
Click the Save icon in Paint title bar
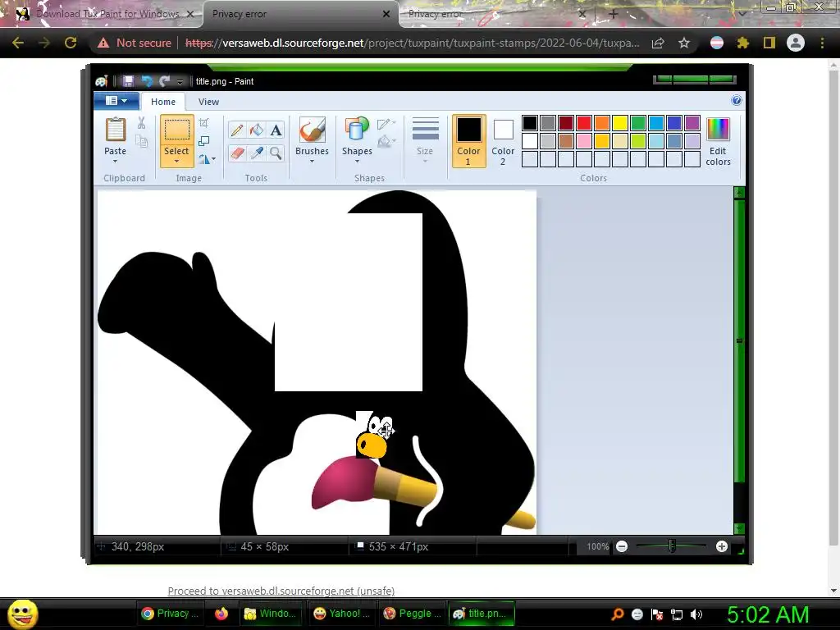[128, 81]
